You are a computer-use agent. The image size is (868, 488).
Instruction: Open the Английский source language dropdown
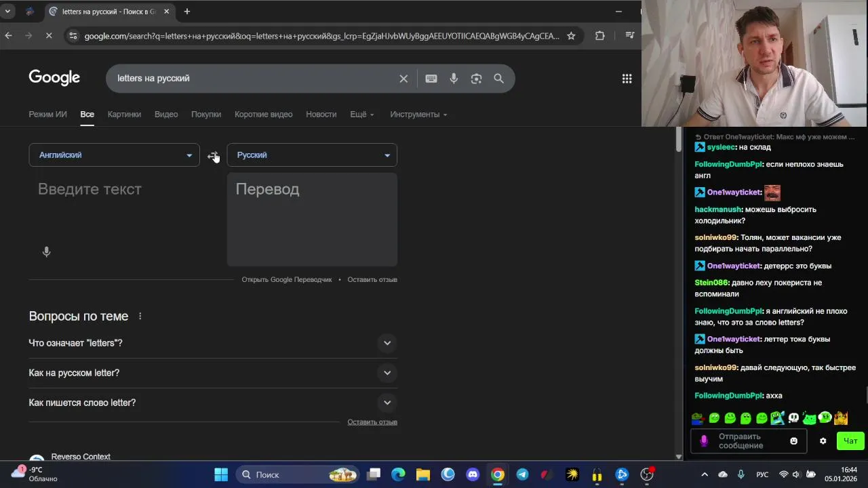(114, 155)
